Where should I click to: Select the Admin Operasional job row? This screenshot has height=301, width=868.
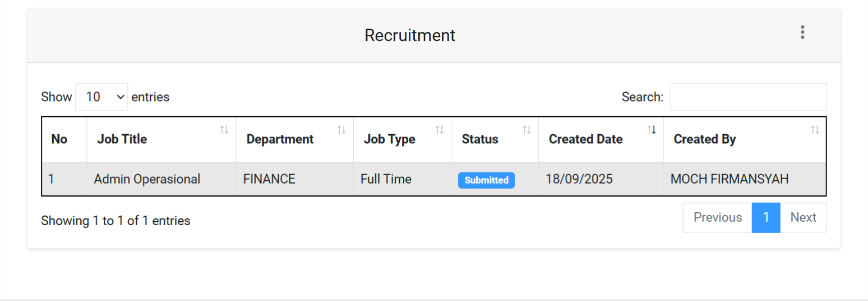pyautogui.click(x=147, y=179)
